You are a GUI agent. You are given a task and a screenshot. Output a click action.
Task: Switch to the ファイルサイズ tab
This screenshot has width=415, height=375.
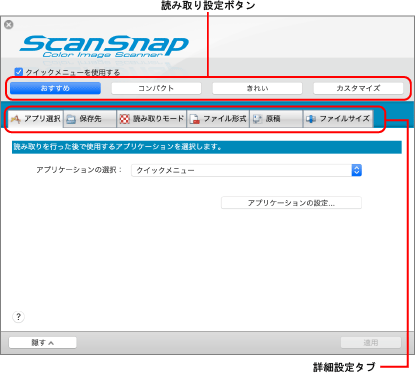point(338,119)
